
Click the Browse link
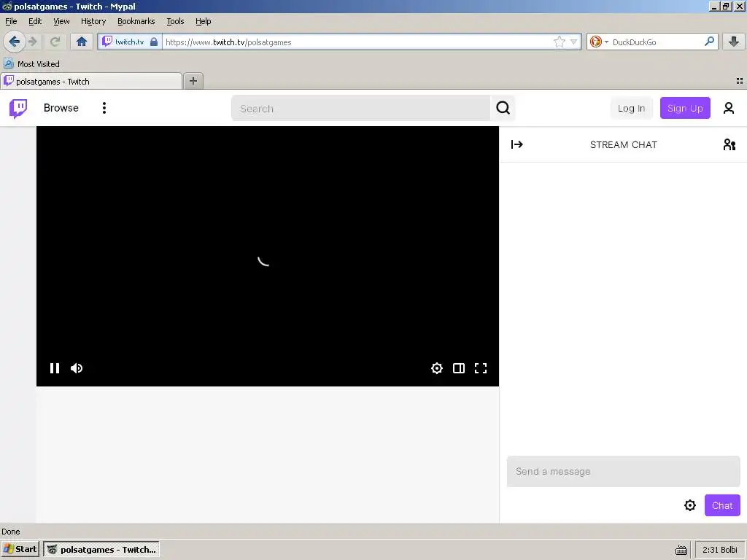(61, 108)
